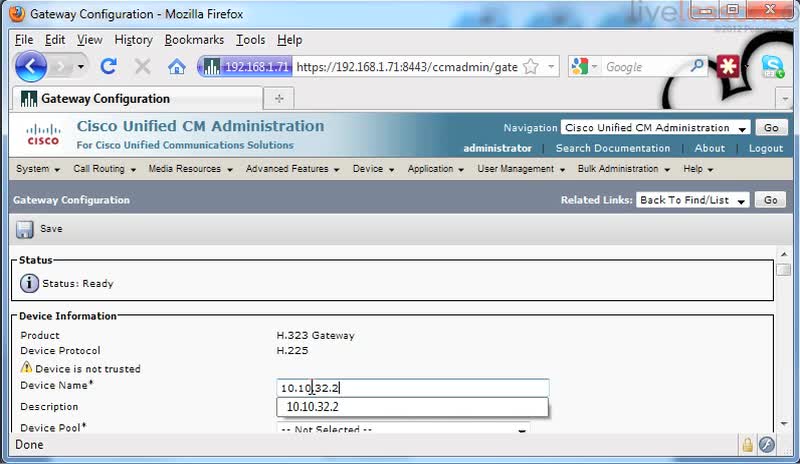Click the search magnifier icon
Screen dimensions: 800x464
pyautogui.click(x=696, y=66)
